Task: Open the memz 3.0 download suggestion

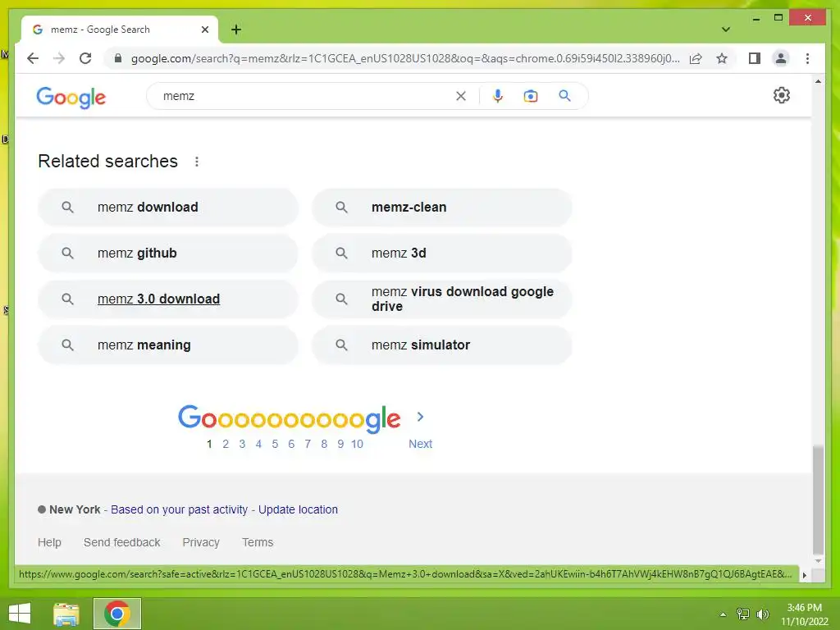Action: point(167,299)
